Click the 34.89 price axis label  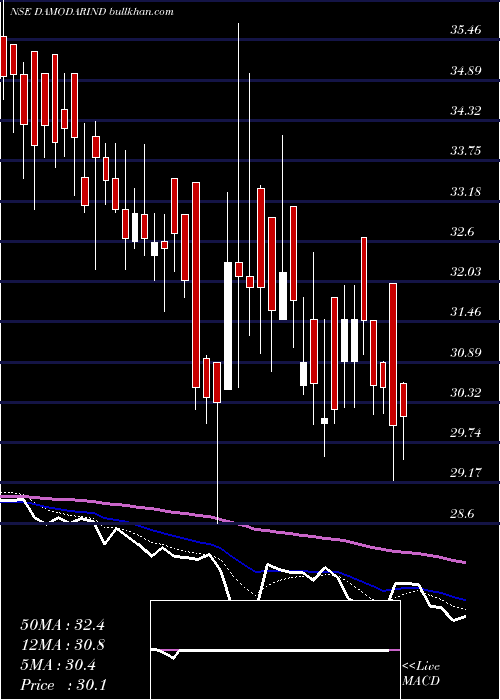coord(466,71)
